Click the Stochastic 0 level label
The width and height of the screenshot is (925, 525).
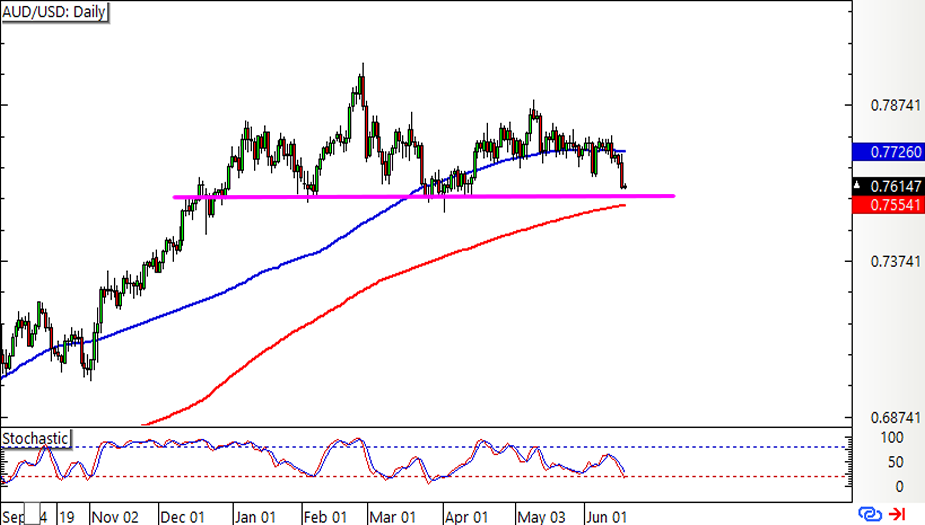pos(899,487)
